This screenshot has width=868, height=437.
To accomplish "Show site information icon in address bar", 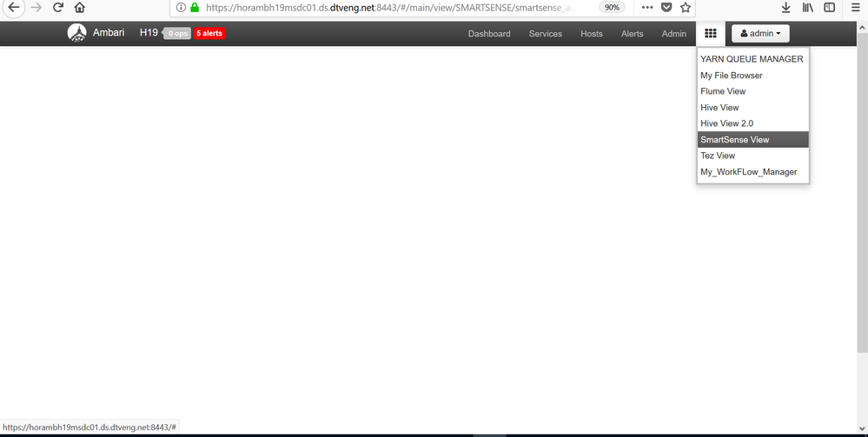I will tap(181, 8).
